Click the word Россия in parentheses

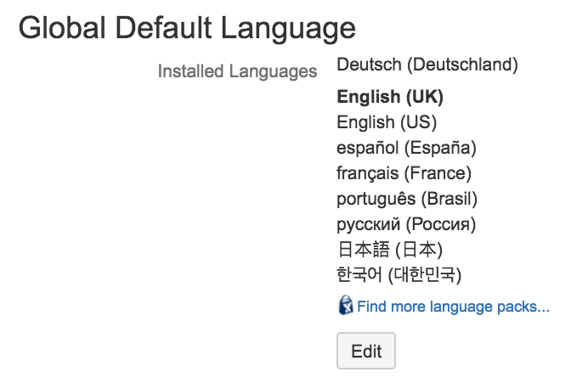(441, 224)
